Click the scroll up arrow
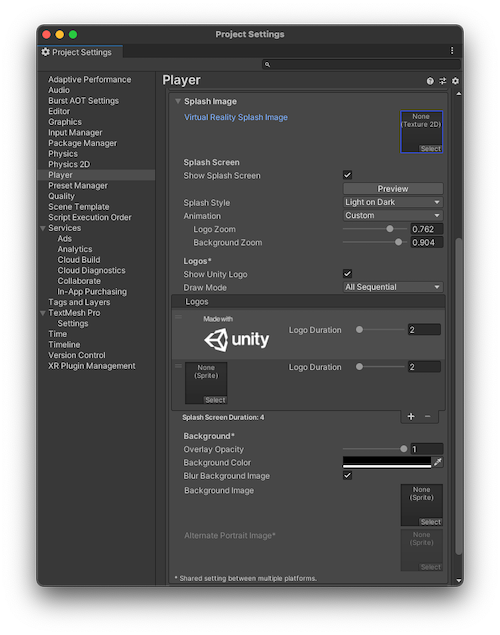This screenshot has height=635, width=500. pos(458,94)
